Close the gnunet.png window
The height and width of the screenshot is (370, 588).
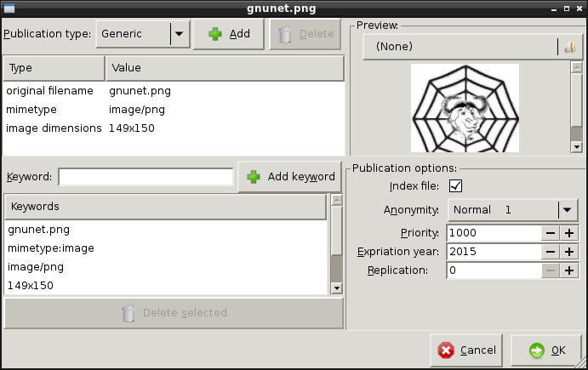(x=579, y=9)
